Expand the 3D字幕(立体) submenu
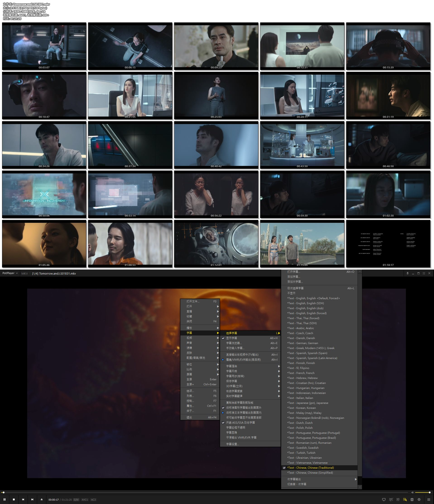Viewport: 434px width, 504px height. pyautogui.click(x=250, y=386)
